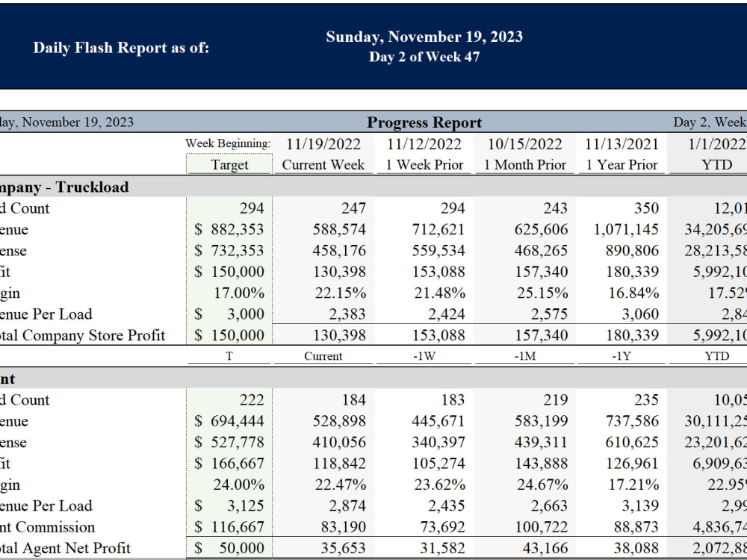
Task: Select Agent net profit 35,653 current week
Action: tap(343, 548)
